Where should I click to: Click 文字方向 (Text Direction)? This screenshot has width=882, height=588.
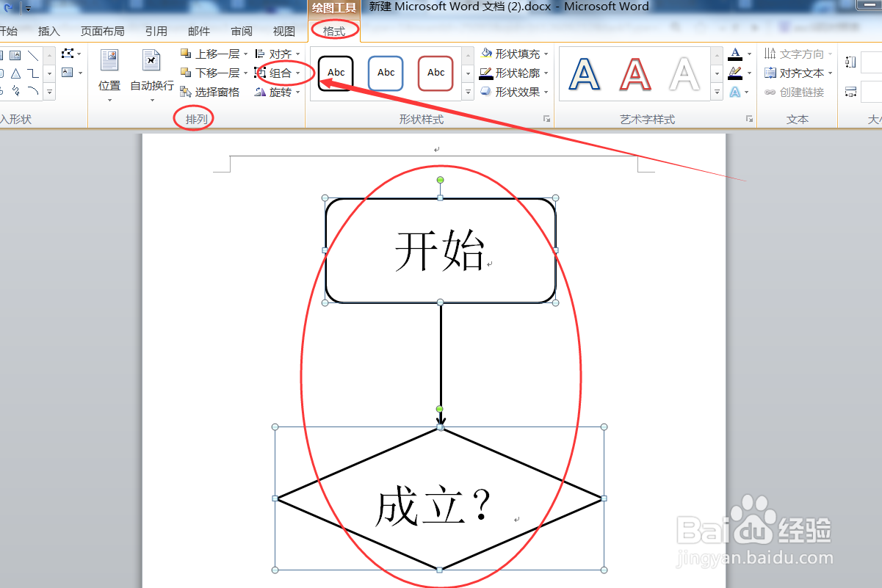(x=798, y=54)
